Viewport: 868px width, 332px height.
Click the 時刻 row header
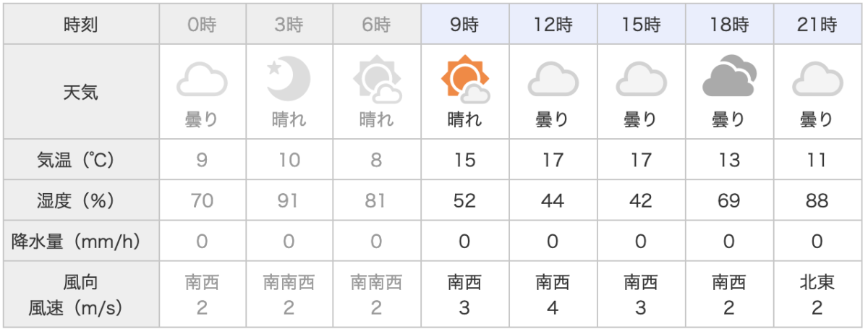coord(81,25)
